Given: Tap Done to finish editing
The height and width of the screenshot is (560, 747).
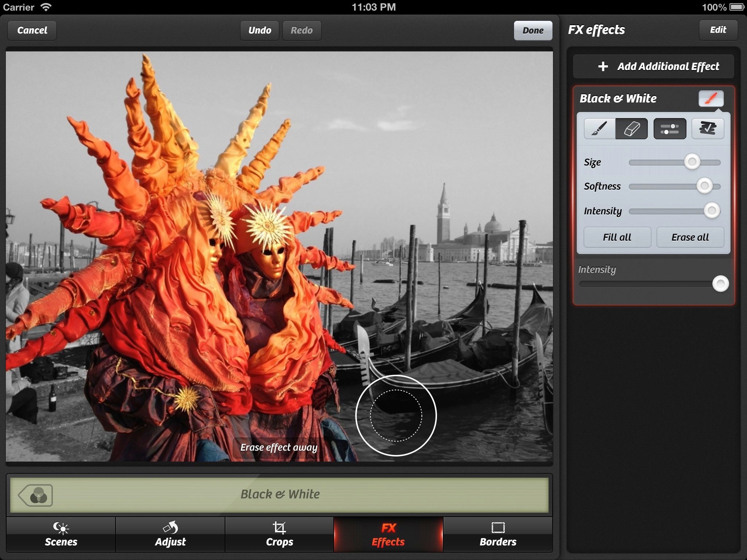Looking at the screenshot, I should 533,31.
